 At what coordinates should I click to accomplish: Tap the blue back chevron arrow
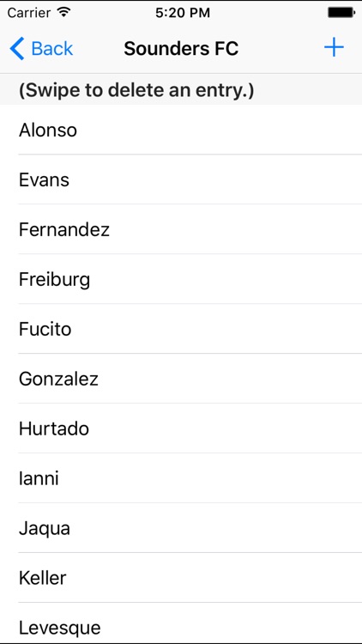tap(17, 48)
